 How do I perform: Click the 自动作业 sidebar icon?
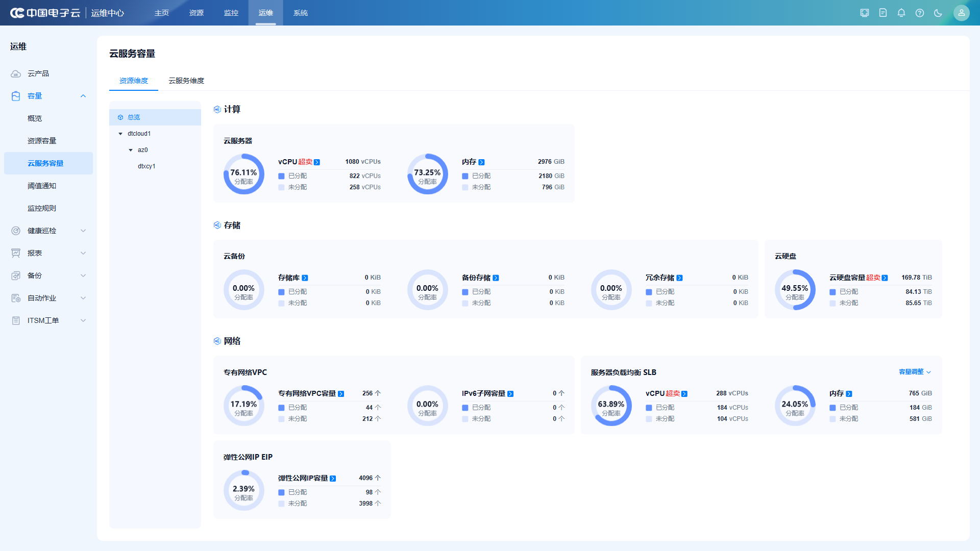(x=16, y=298)
